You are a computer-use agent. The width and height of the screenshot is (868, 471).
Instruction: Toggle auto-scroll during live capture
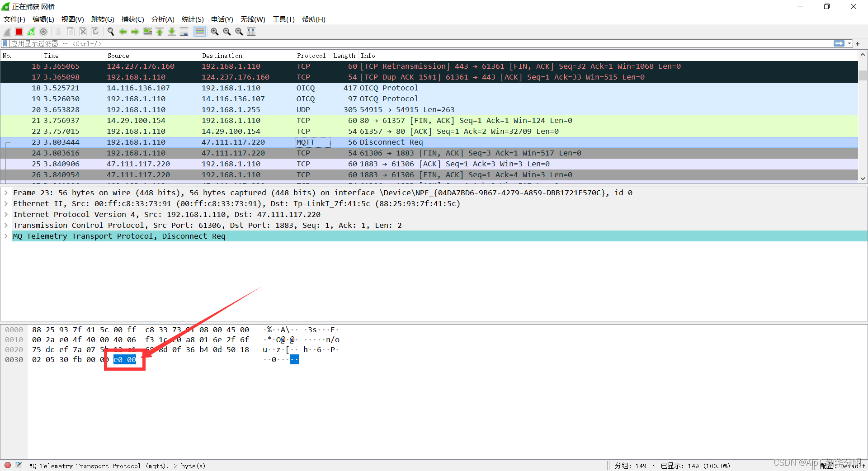pos(184,32)
